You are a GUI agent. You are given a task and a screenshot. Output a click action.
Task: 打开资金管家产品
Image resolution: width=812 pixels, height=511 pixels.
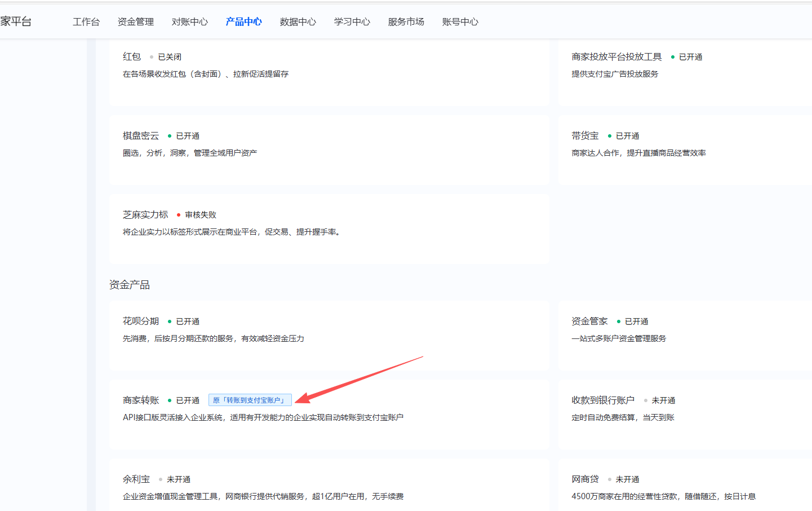point(589,321)
